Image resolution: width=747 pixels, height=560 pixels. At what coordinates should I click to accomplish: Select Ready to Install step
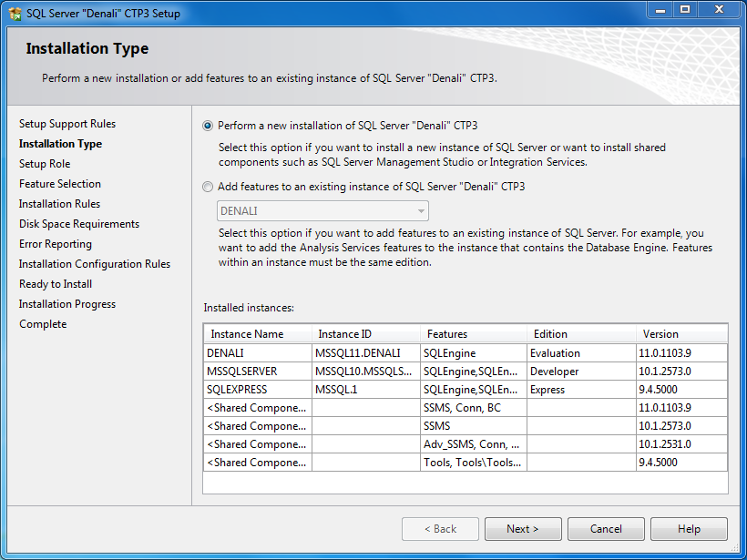pos(56,284)
